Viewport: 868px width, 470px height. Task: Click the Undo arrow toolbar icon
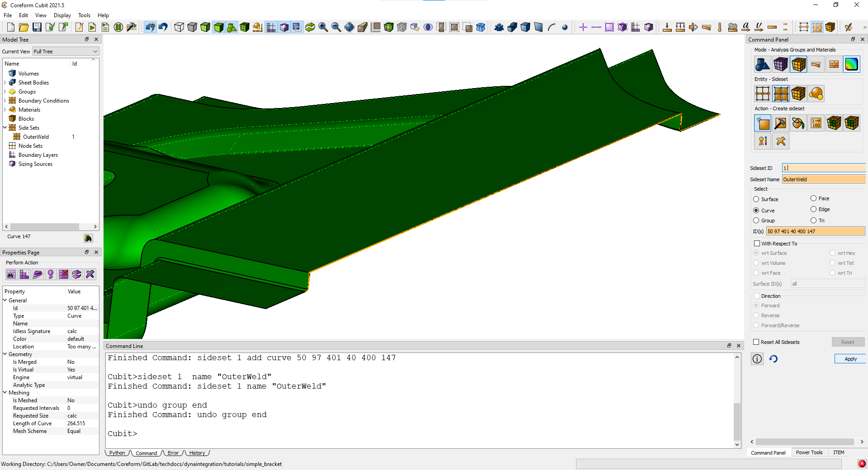point(163,27)
